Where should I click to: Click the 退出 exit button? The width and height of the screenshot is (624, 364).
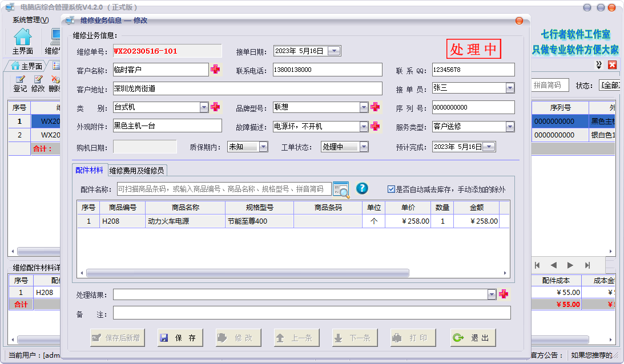click(x=473, y=338)
